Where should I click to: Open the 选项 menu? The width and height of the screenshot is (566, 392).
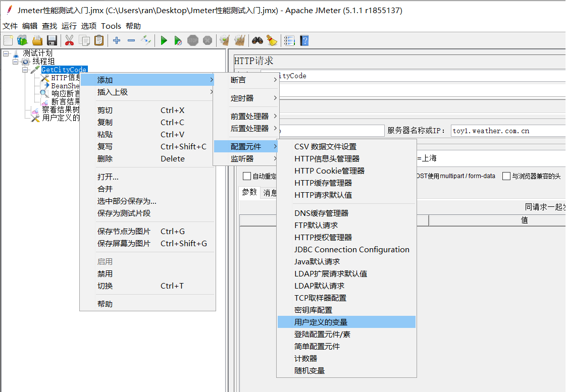89,26
